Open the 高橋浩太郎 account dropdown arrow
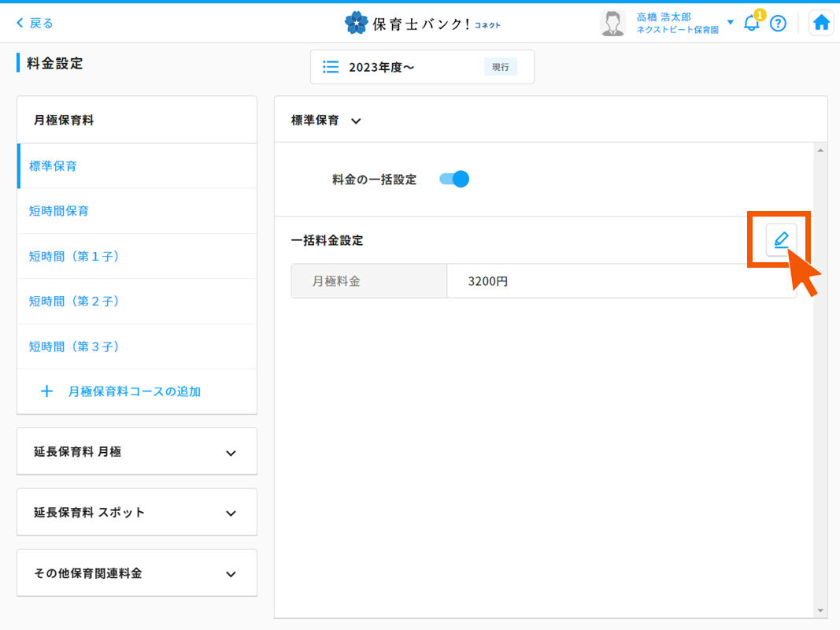Viewport: 840px width, 630px height. (730, 22)
